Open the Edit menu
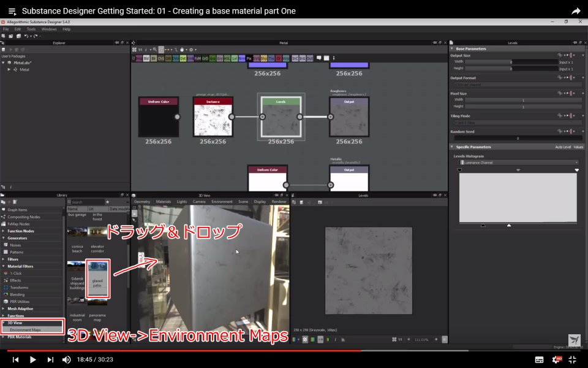The height and width of the screenshot is (368, 588). point(18,29)
